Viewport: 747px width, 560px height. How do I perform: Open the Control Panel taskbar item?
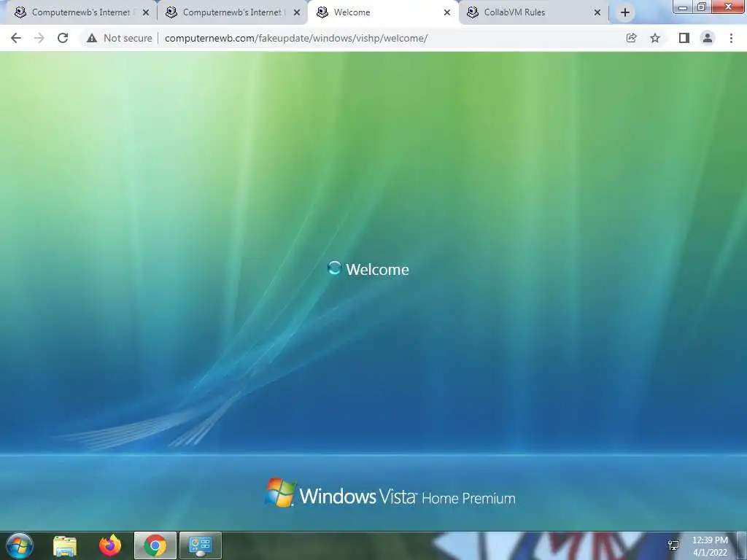point(200,545)
